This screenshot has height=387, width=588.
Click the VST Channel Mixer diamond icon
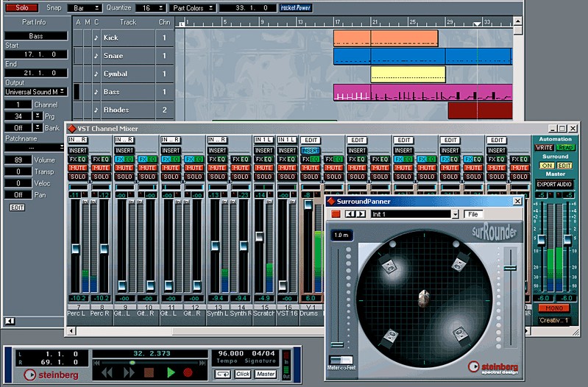pyautogui.click(x=71, y=129)
